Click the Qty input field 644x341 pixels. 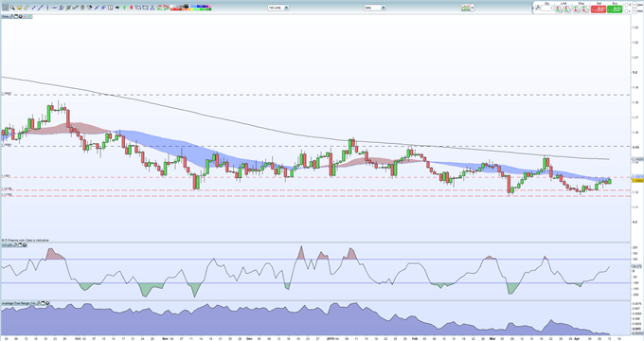547,9
